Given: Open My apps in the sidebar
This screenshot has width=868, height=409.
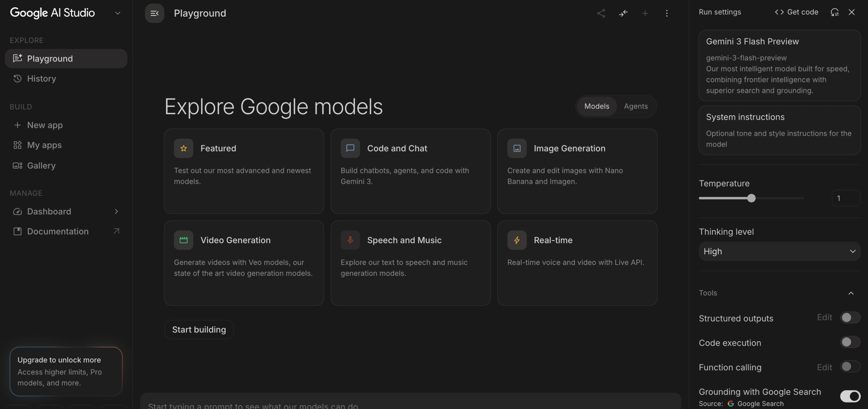Looking at the screenshot, I should click(66, 145).
